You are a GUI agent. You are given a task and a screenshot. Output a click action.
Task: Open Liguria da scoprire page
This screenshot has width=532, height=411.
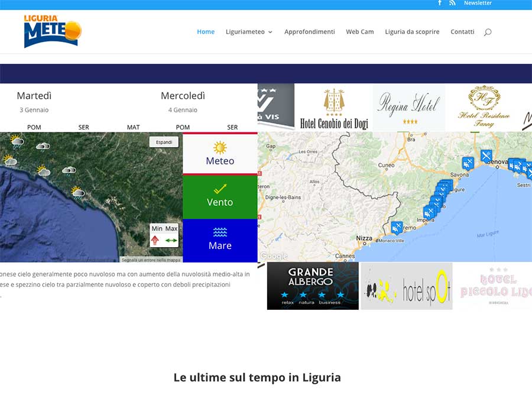(x=412, y=32)
